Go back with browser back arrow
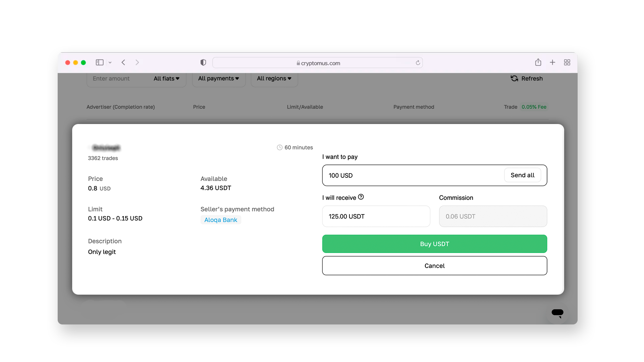 coord(123,62)
